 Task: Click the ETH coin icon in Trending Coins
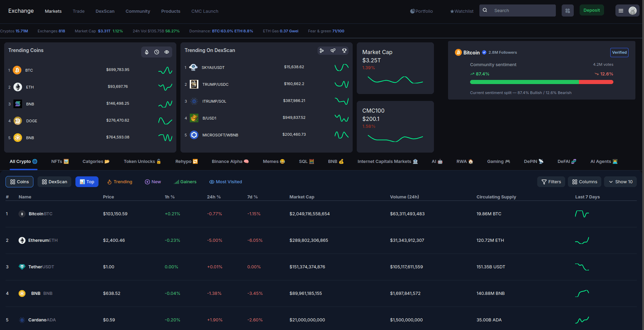click(18, 87)
